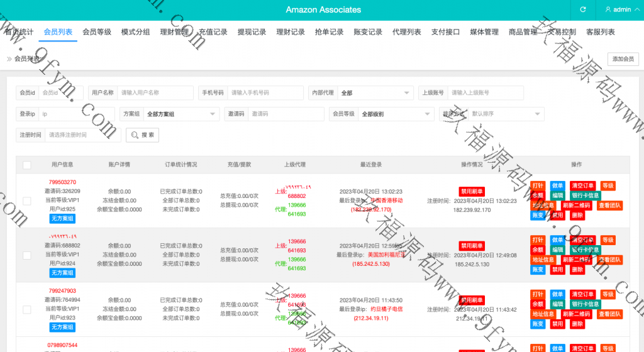The width and height of the screenshot is (644, 352).
Task: Click the 无方案组 tag under user id 923
Action: click(x=62, y=327)
